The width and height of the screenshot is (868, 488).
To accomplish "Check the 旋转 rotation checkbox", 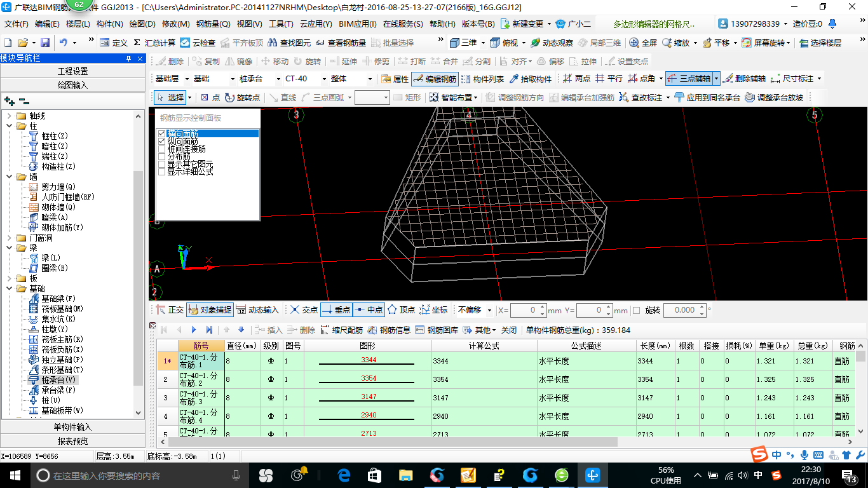I will (x=636, y=310).
